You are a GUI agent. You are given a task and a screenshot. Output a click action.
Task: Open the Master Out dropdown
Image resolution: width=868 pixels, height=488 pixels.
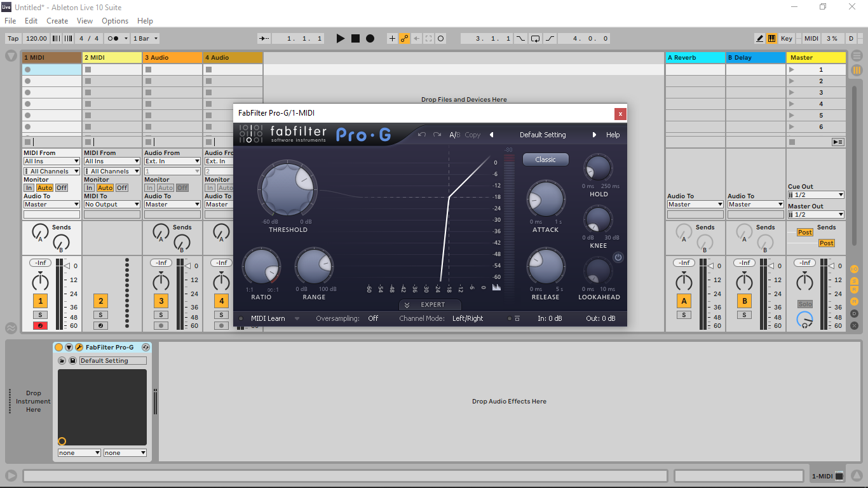816,215
